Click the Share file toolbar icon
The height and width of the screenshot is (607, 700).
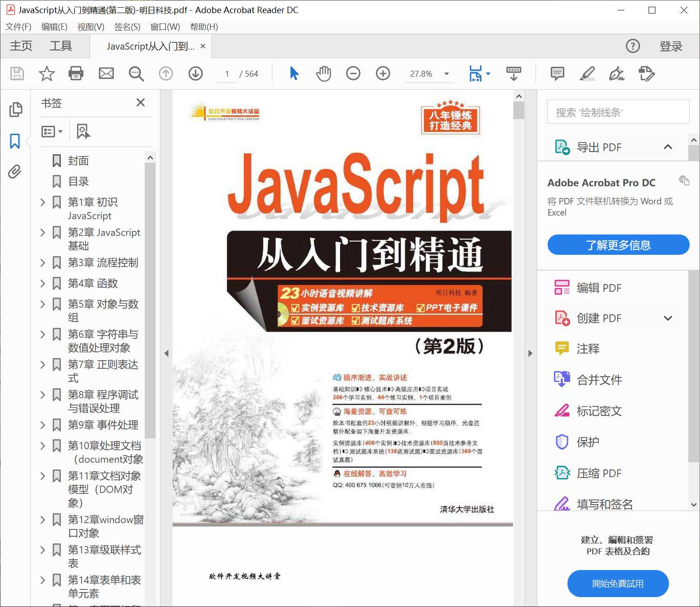(647, 74)
